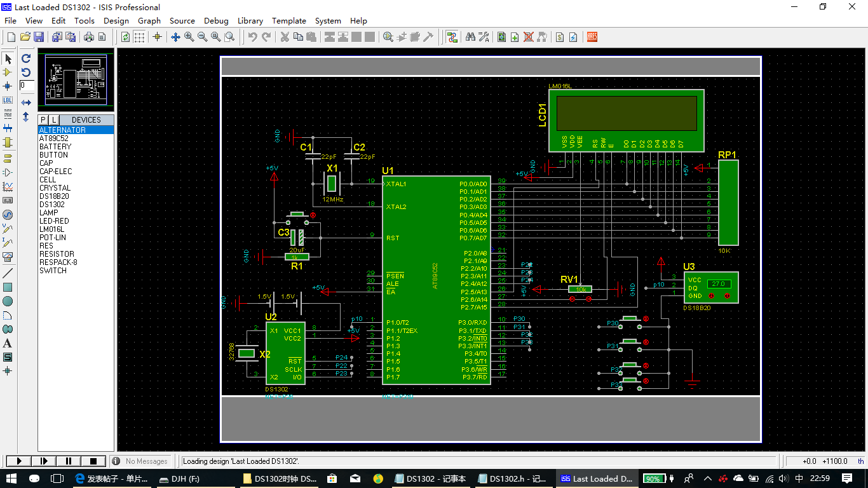Choose the 2D text 'A' tool

[8, 343]
